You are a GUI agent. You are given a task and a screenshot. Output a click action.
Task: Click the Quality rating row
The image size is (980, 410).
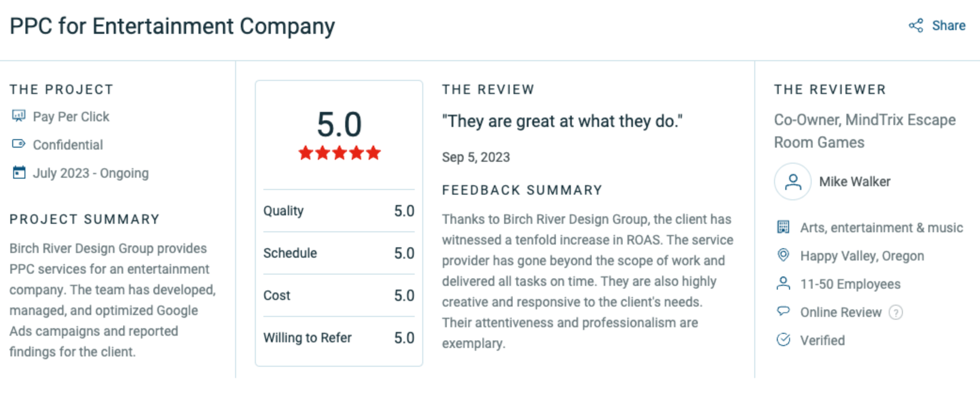click(339, 211)
